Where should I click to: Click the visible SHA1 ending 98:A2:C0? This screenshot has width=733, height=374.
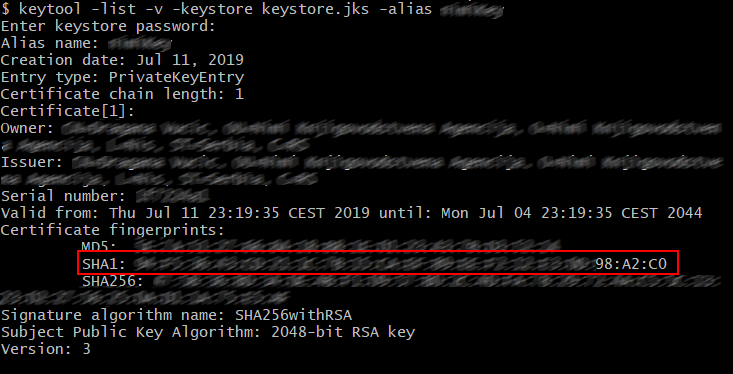point(631,264)
